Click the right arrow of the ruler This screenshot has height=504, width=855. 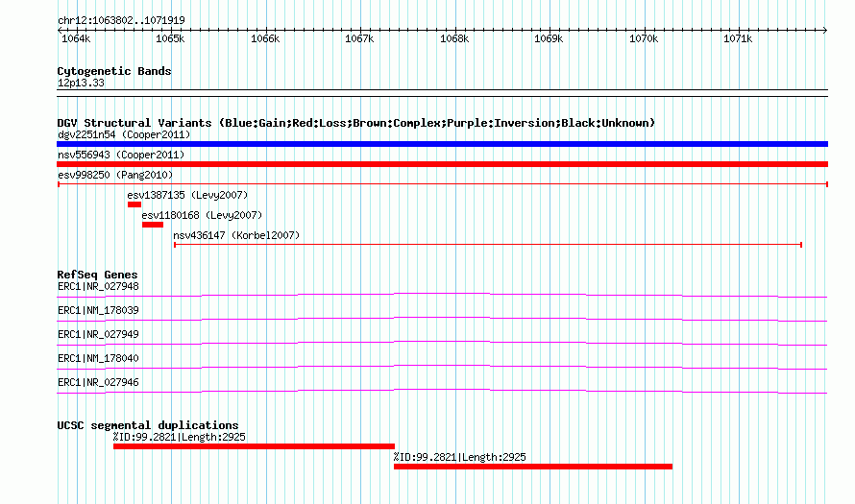pyautogui.click(x=825, y=30)
